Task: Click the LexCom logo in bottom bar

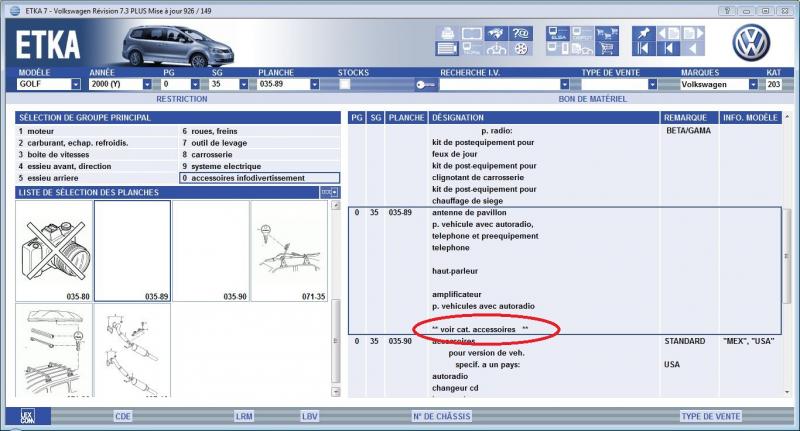Action: 28,416
